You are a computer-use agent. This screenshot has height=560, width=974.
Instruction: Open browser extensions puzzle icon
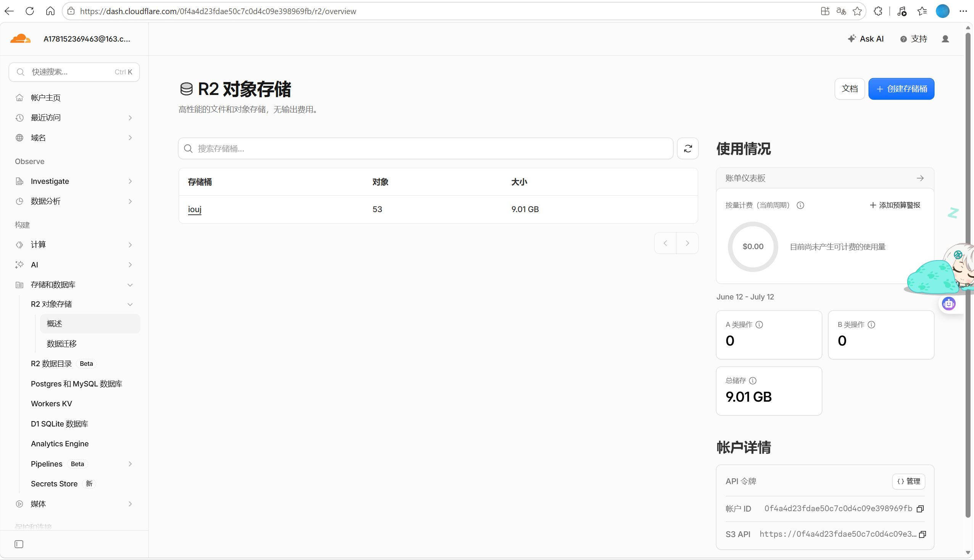point(878,11)
